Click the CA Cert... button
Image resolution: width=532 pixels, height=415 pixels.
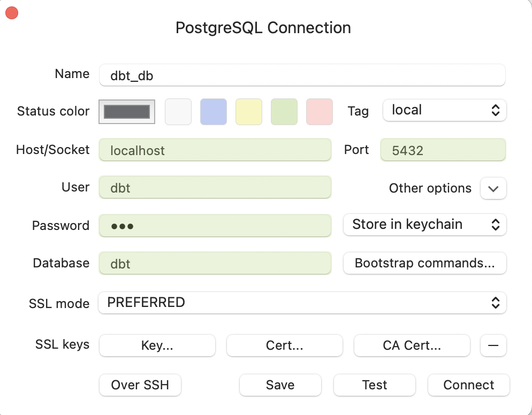click(412, 345)
